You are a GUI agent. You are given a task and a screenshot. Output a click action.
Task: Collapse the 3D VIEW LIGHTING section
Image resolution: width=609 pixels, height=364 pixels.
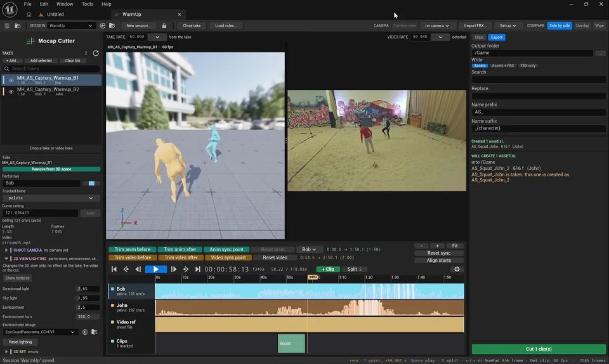(x=6, y=259)
